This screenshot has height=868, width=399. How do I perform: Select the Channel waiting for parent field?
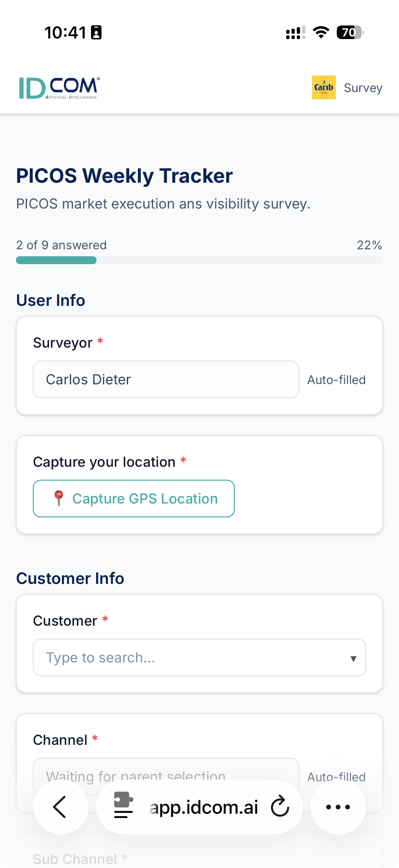click(166, 776)
